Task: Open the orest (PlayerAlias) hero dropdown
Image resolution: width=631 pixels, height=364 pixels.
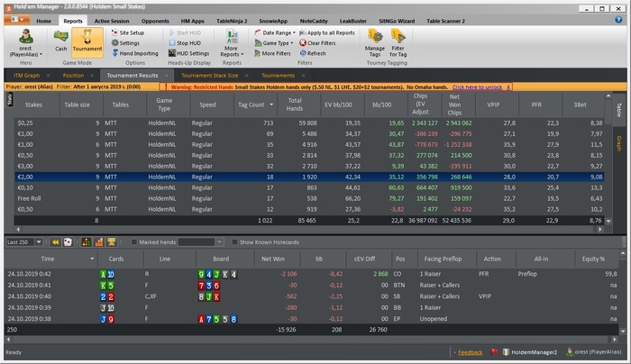Action: (x=25, y=43)
